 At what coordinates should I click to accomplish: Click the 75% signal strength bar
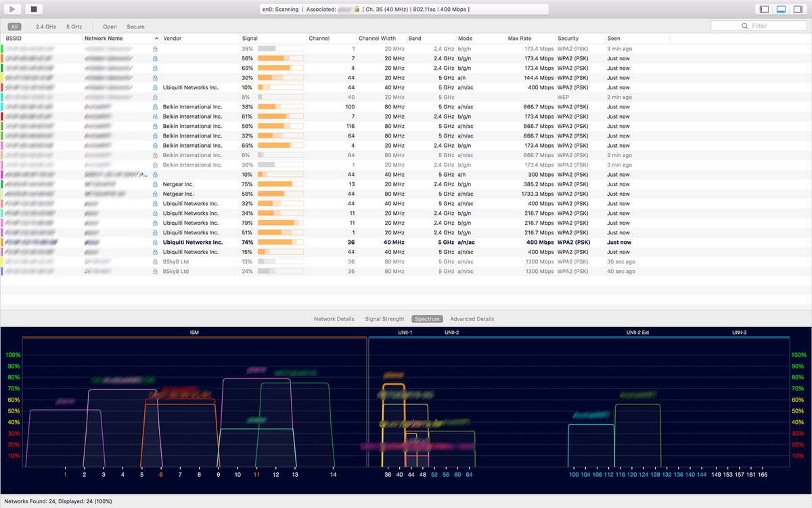click(281, 184)
